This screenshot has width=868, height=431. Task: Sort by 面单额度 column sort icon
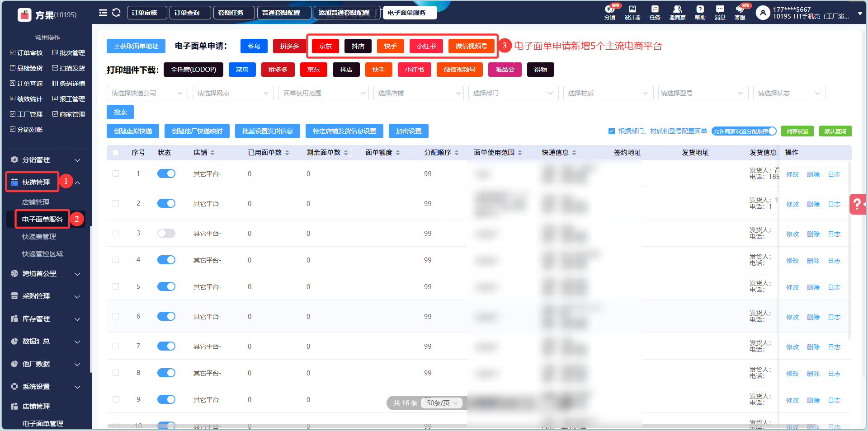coord(398,153)
